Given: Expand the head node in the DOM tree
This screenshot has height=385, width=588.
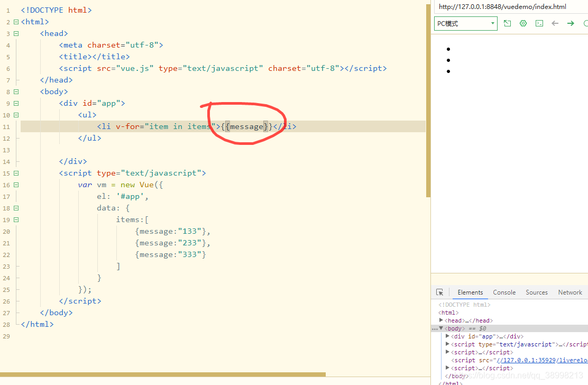Looking at the screenshot, I should [x=442, y=320].
